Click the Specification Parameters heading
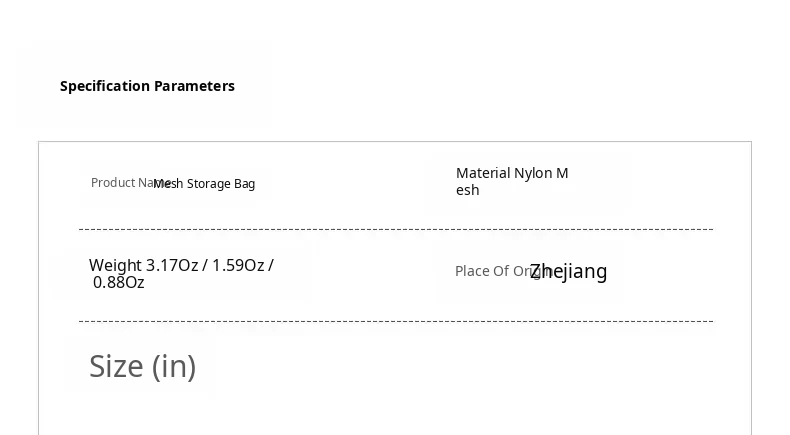790x435 pixels. (147, 86)
